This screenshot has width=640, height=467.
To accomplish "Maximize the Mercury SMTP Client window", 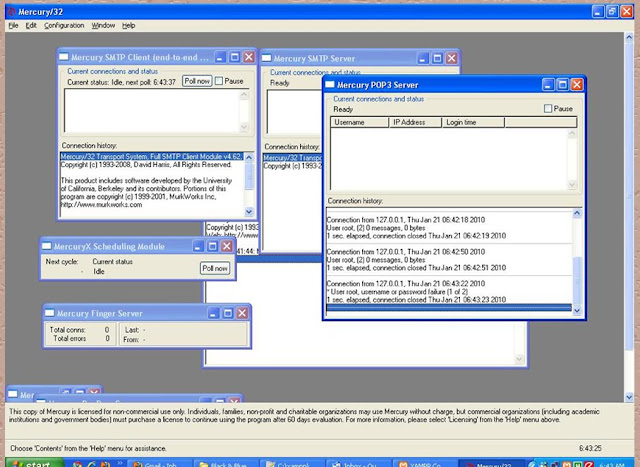I will point(234,57).
